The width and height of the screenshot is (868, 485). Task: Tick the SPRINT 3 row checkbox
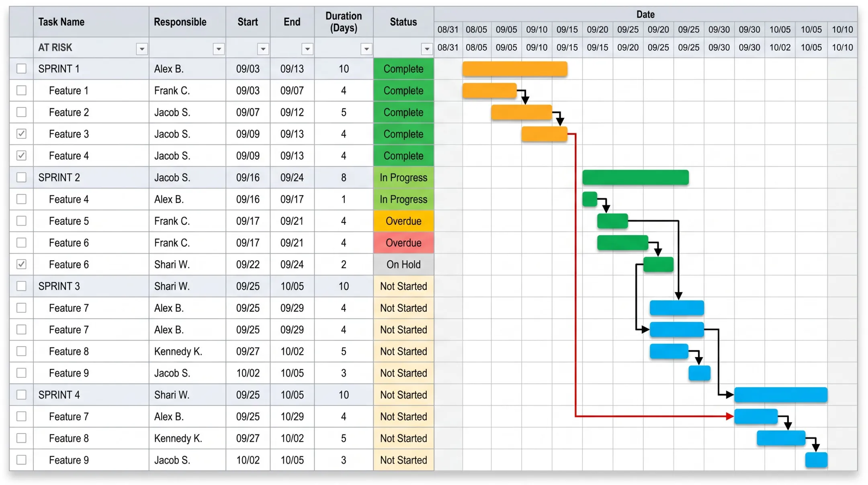coord(21,286)
